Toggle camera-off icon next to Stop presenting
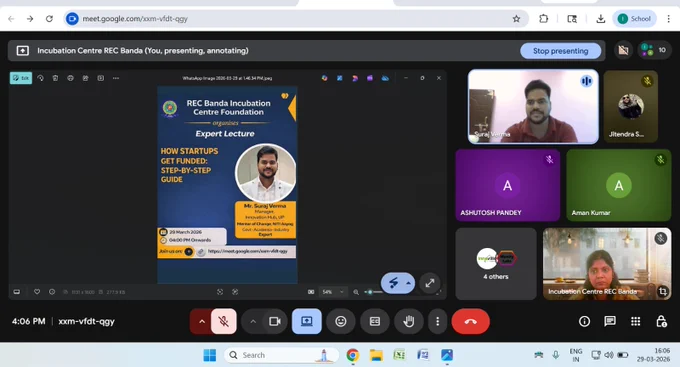The image size is (680, 367). coord(623,50)
